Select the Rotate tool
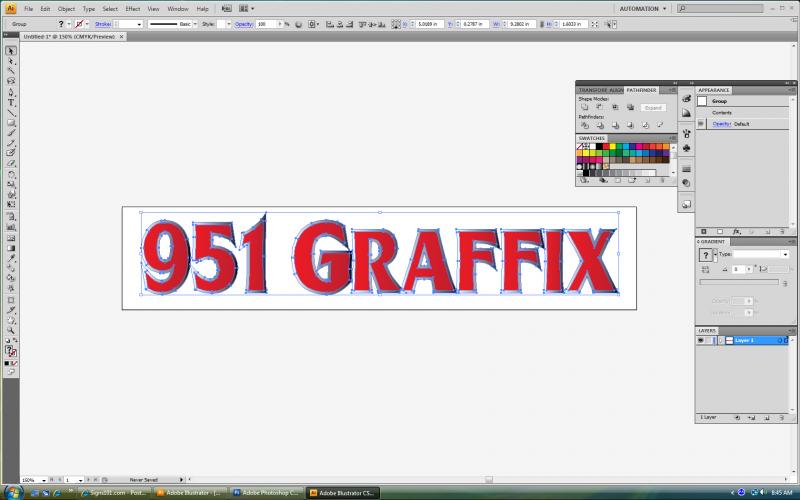This screenshot has height=500, width=800. [11, 175]
